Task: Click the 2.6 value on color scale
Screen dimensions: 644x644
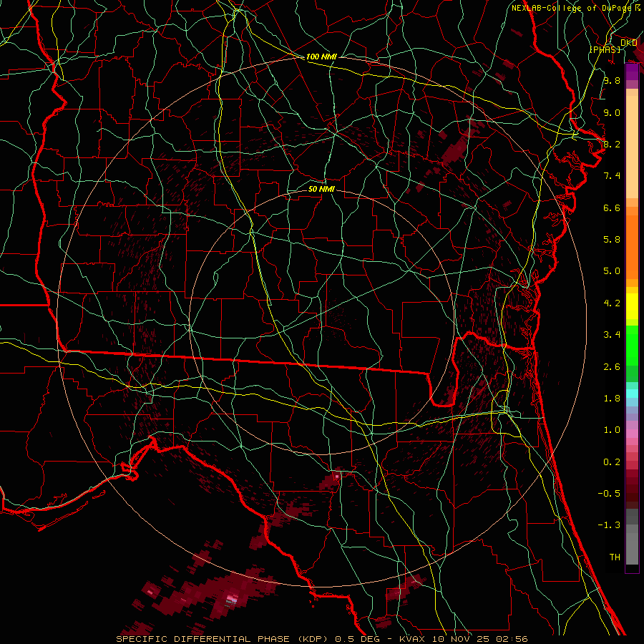Action: (x=612, y=367)
